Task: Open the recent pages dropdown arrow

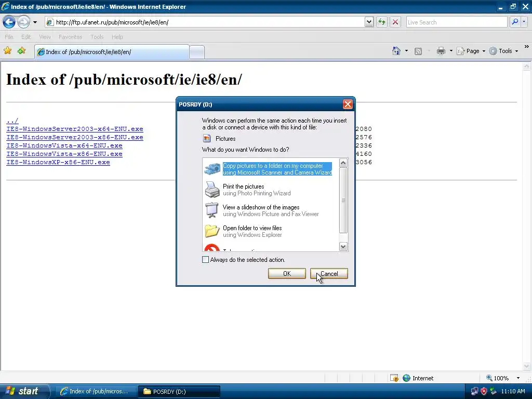Action: pos(35,22)
